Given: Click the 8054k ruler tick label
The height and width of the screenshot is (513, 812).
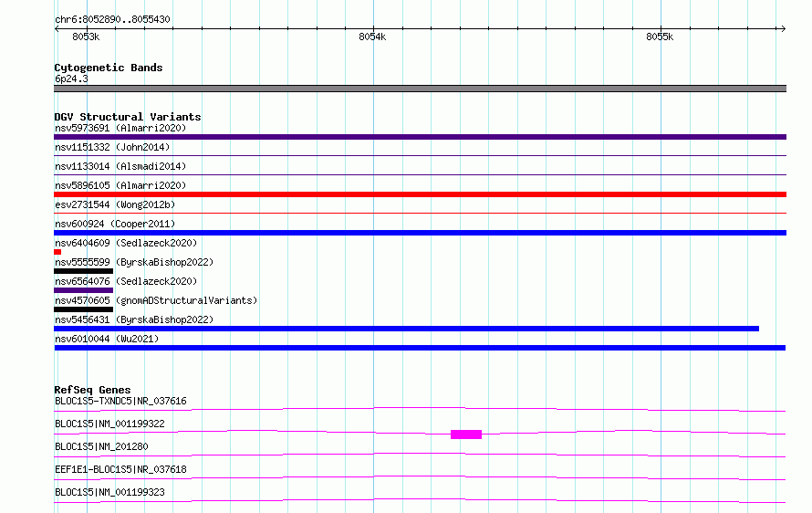Looking at the screenshot, I should click(372, 37).
